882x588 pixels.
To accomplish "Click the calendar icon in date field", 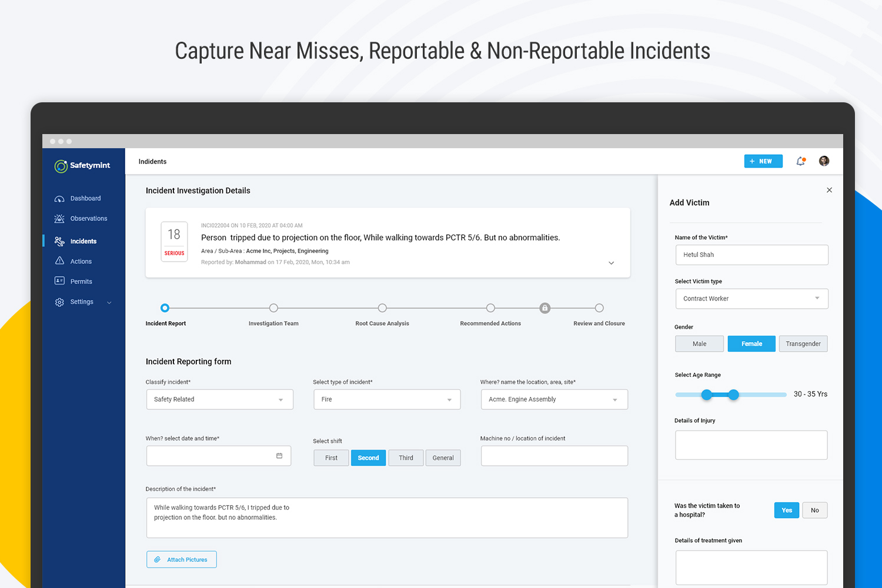I will coord(279,456).
